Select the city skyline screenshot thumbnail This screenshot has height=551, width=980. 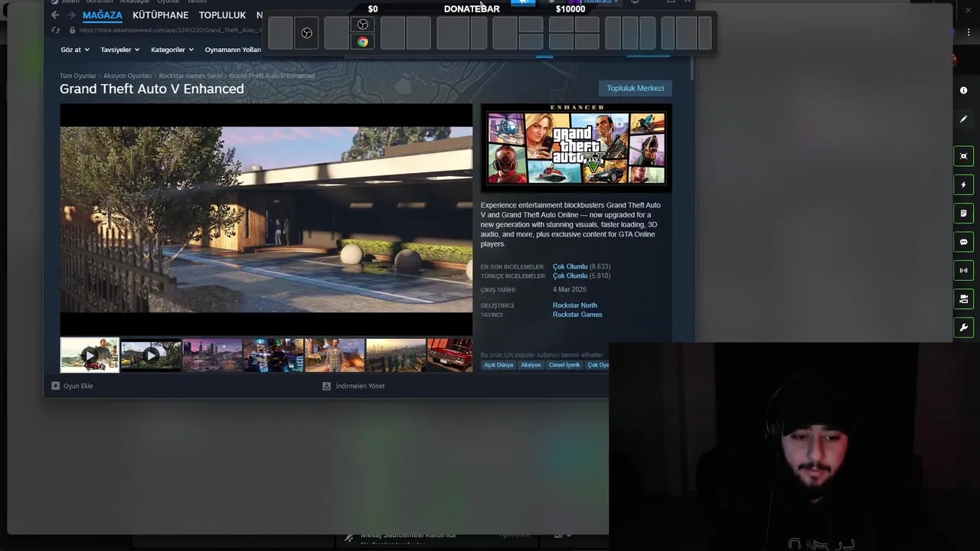212,355
